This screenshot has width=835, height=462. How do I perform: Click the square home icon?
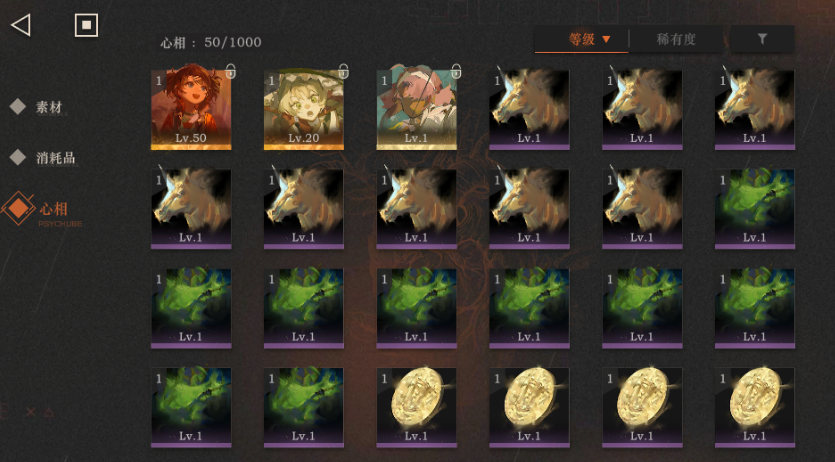pos(86,25)
